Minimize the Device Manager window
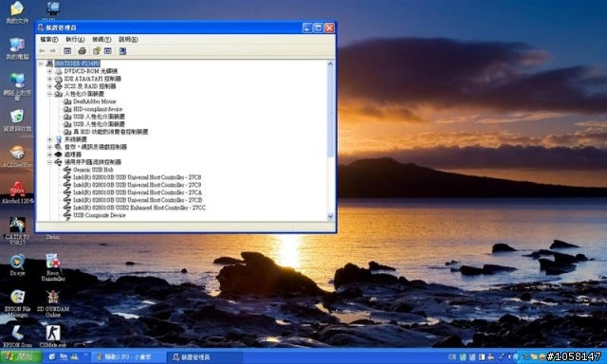 click(x=307, y=27)
